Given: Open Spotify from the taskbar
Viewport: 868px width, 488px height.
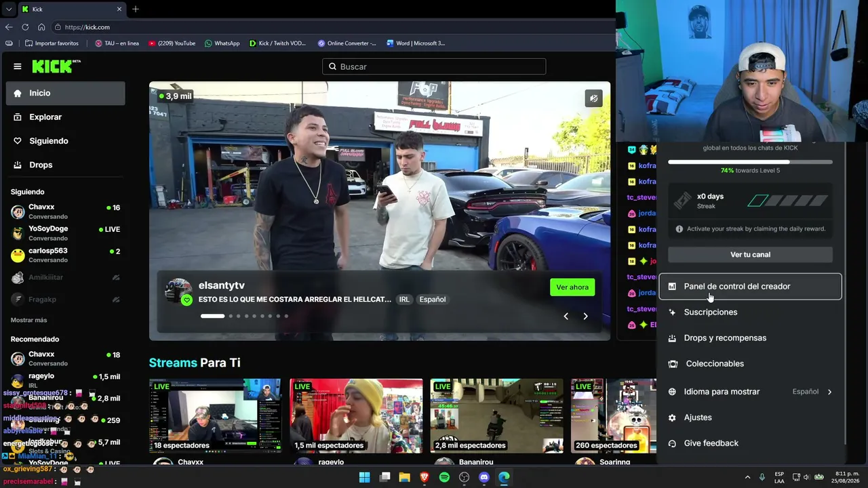Looking at the screenshot, I should click(x=444, y=477).
